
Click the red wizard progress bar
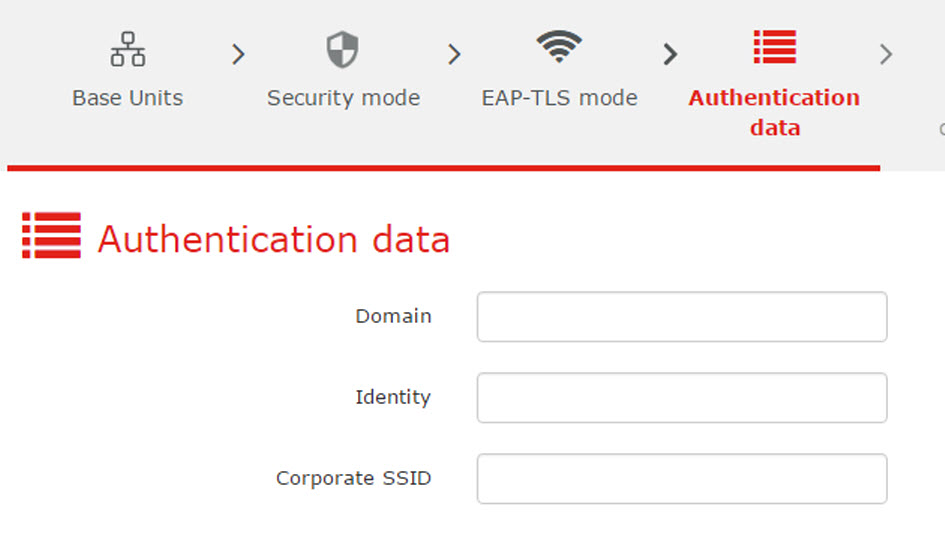click(444, 168)
